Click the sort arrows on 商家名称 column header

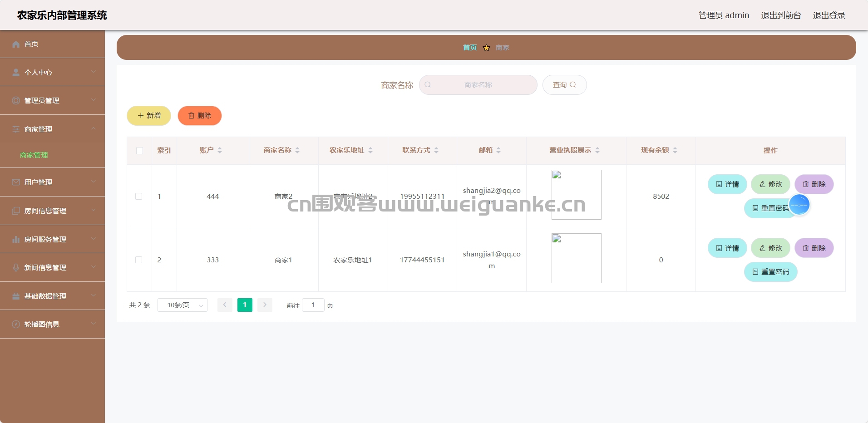coord(297,150)
